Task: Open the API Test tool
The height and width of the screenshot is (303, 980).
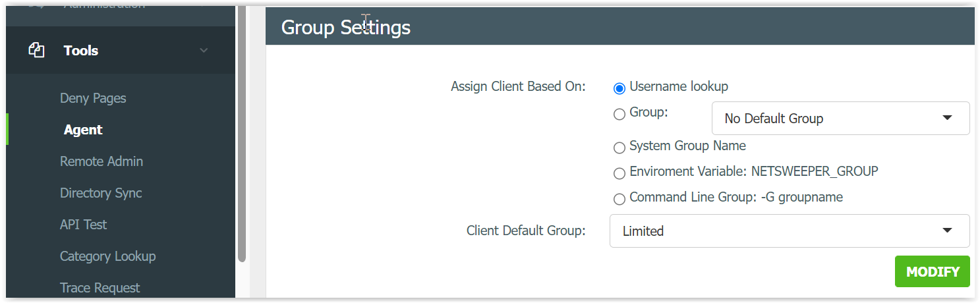Action: (x=83, y=225)
